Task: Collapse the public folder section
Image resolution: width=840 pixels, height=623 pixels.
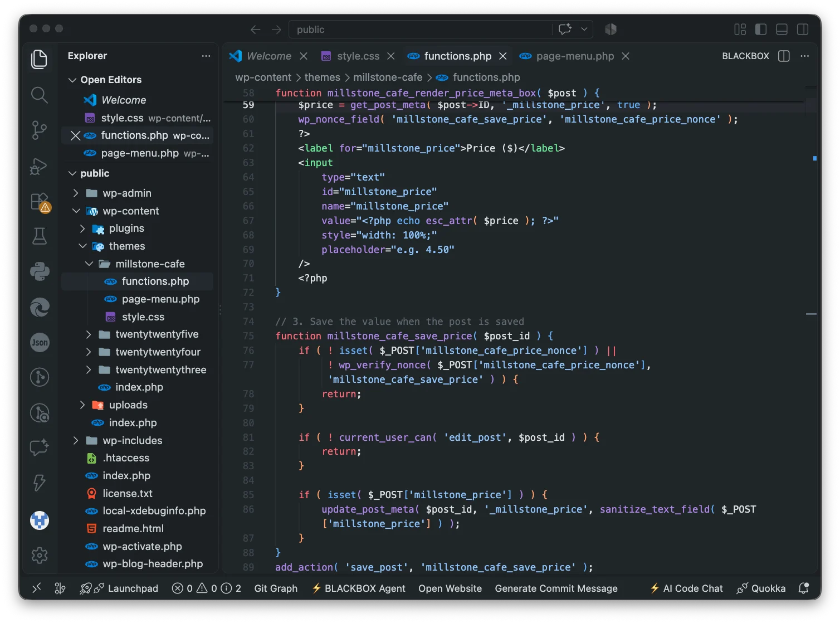Action: (72, 173)
